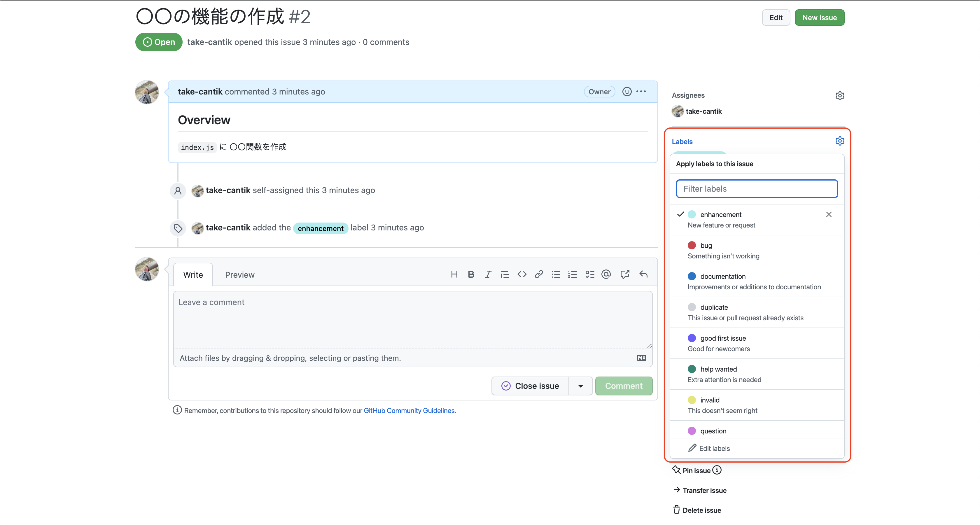Open the Assignees settings gear
Screen dimensions: 980x525
840,95
